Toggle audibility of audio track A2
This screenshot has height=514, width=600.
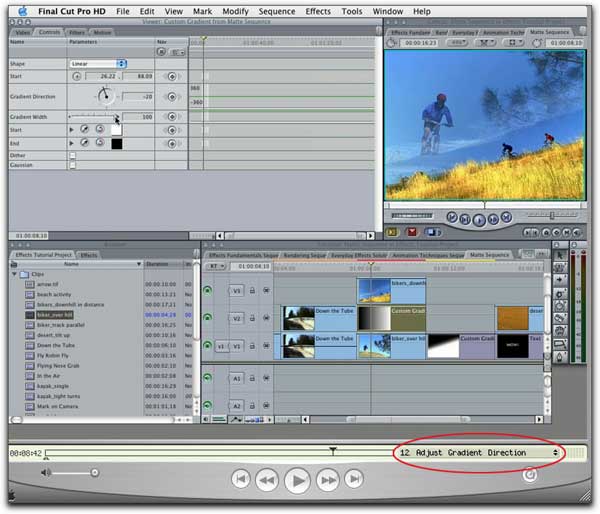click(207, 405)
